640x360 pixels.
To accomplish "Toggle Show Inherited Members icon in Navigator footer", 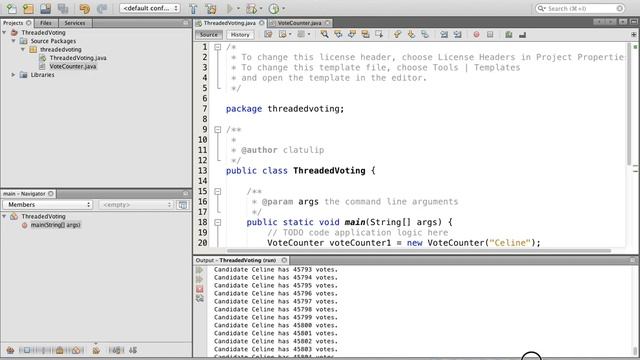I will click(x=10, y=350).
